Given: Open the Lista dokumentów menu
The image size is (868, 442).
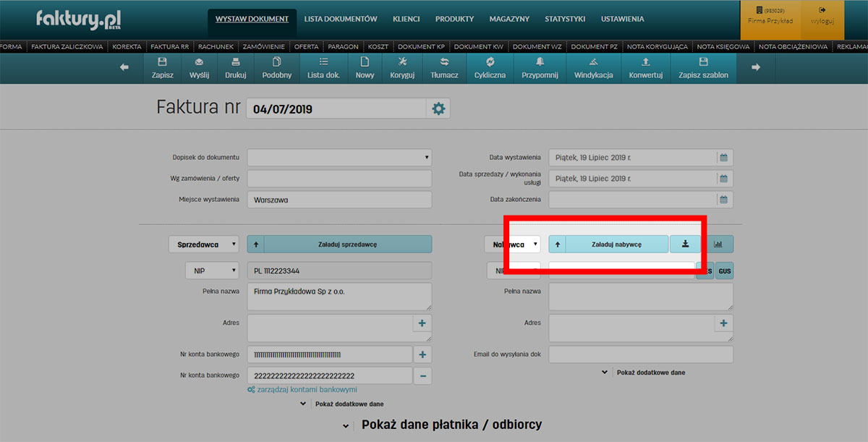Looking at the screenshot, I should point(341,19).
